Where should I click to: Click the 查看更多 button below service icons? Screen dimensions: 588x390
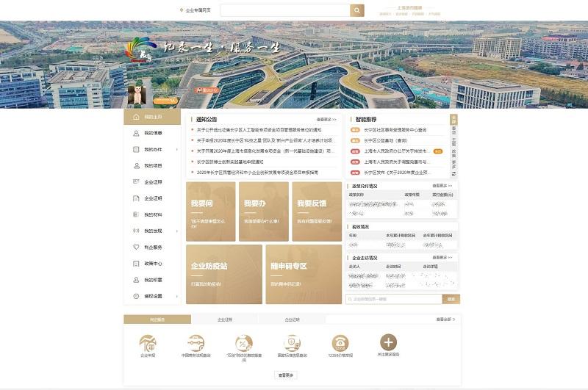click(286, 375)
